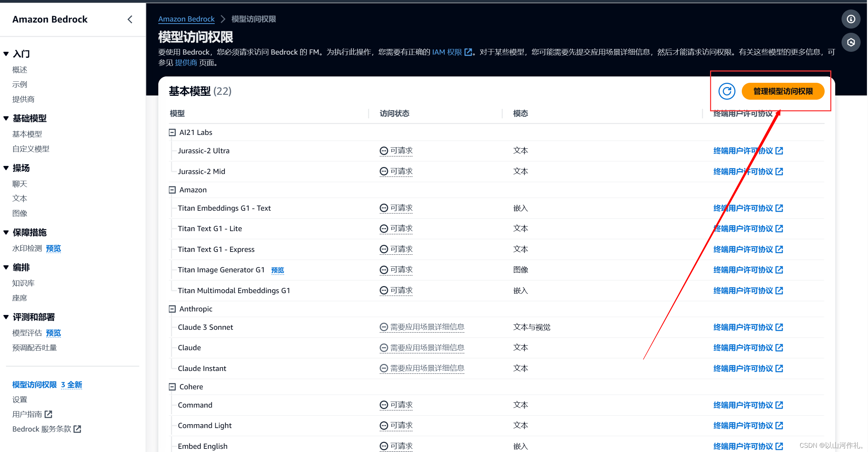Open 知识库 in the sidebar

(23, 283)
